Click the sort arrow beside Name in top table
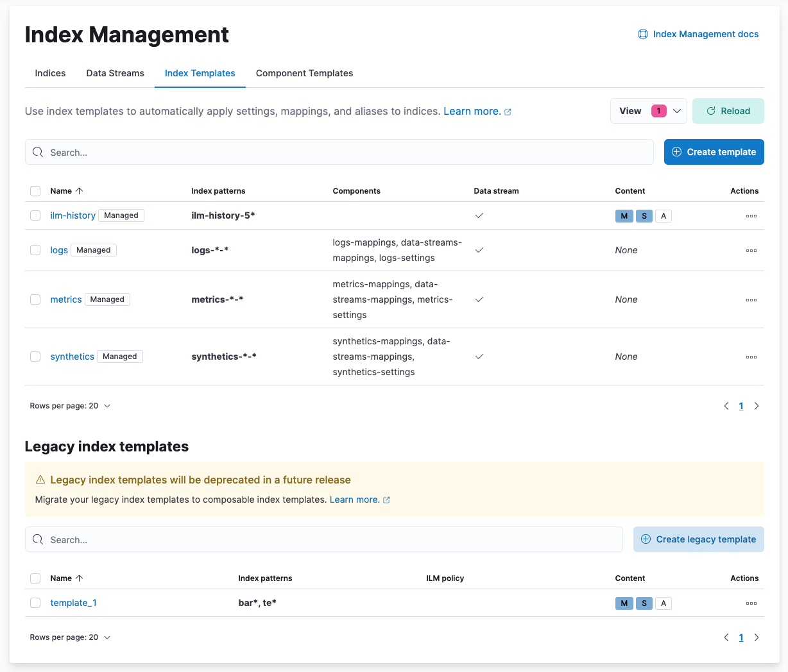 coord(80,191)
